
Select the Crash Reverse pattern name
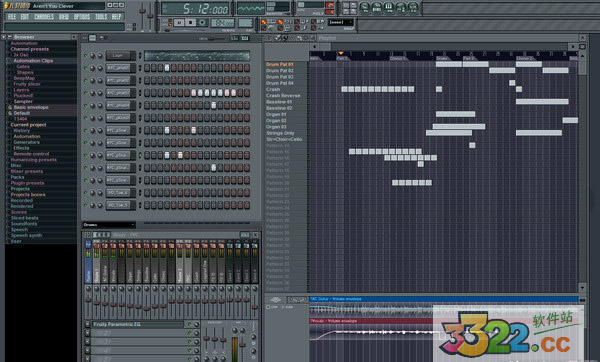click(283, 96)
